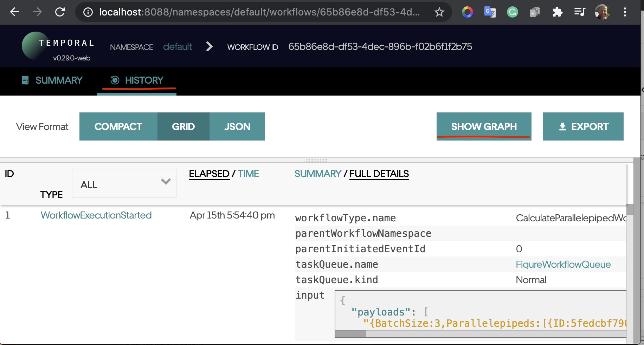Export the workflow history
The height and width of the screenshot is (345, 644).
(x=583, y=126)
